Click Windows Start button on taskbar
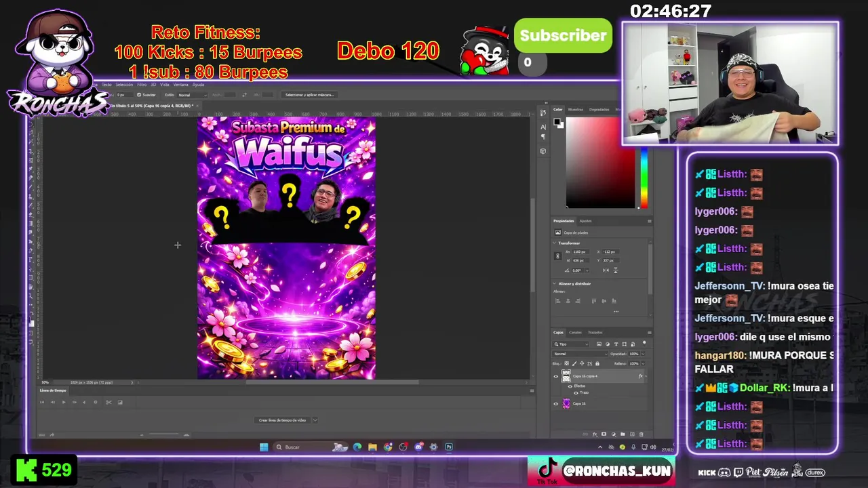This screenshot has width=868, height=488. click(x=264, y=447)
